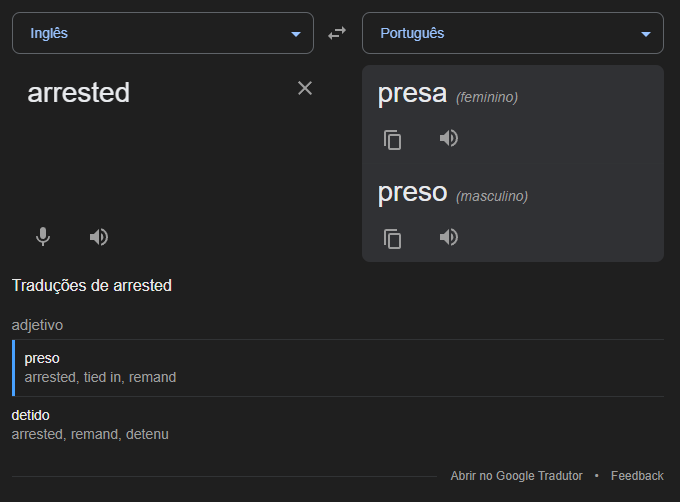The height and width of the screenshot is (502, 680).
Task: Clear the source text arrested
Action: pos(305,88)
